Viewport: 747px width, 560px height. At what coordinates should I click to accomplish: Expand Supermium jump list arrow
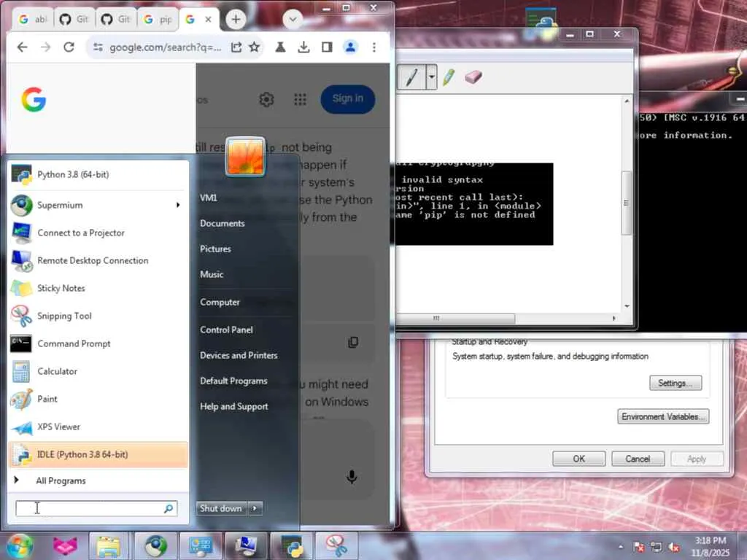click(x=178, y=205)
